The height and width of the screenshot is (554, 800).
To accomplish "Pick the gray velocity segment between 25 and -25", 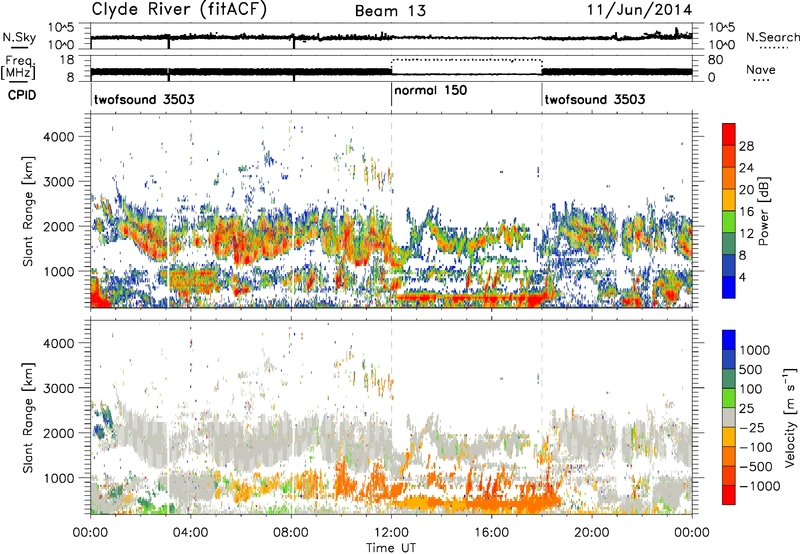I will tap(729, 417).
